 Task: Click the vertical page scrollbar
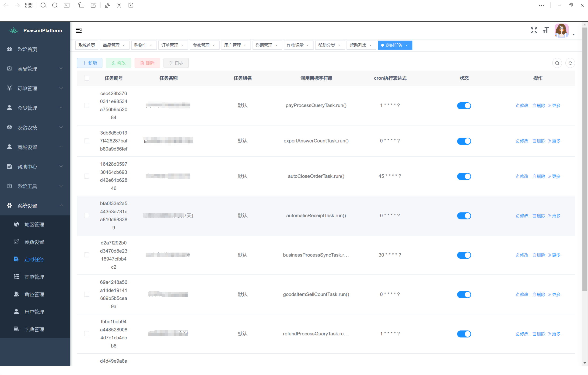point(584,159)
